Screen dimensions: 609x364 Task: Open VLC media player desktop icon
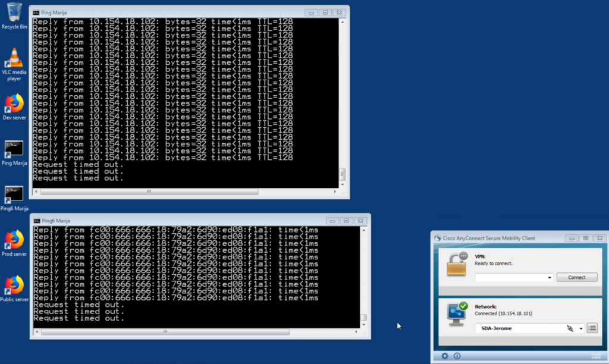[x=14, y=58]
